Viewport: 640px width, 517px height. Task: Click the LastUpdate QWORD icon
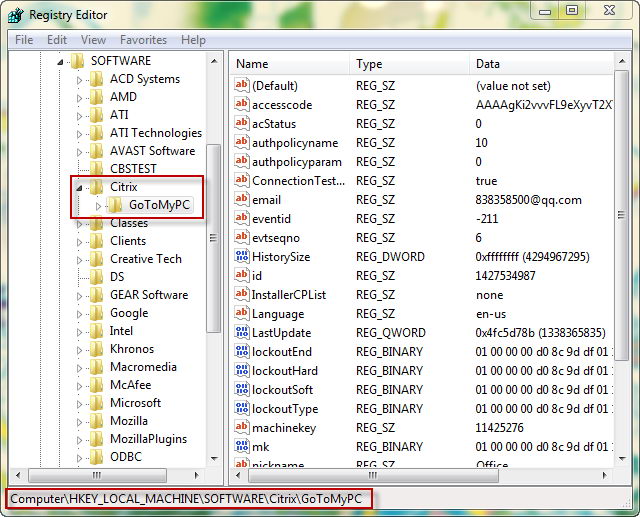(242, 332)
